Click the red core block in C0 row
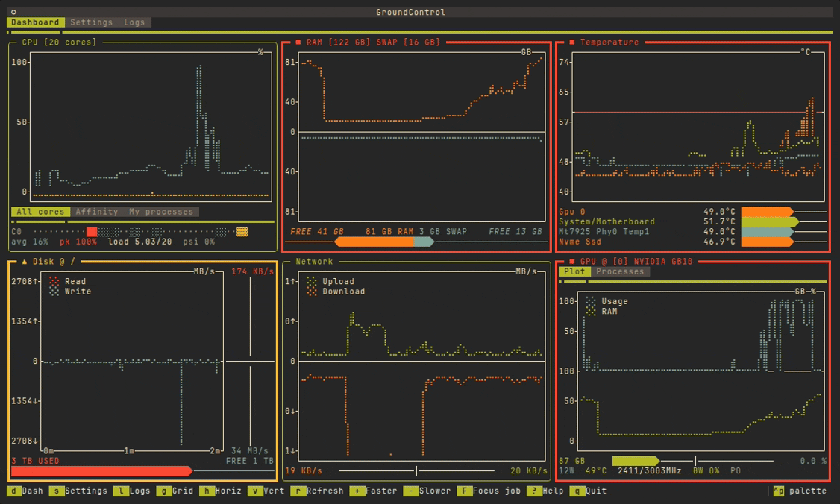 [93, 231]
